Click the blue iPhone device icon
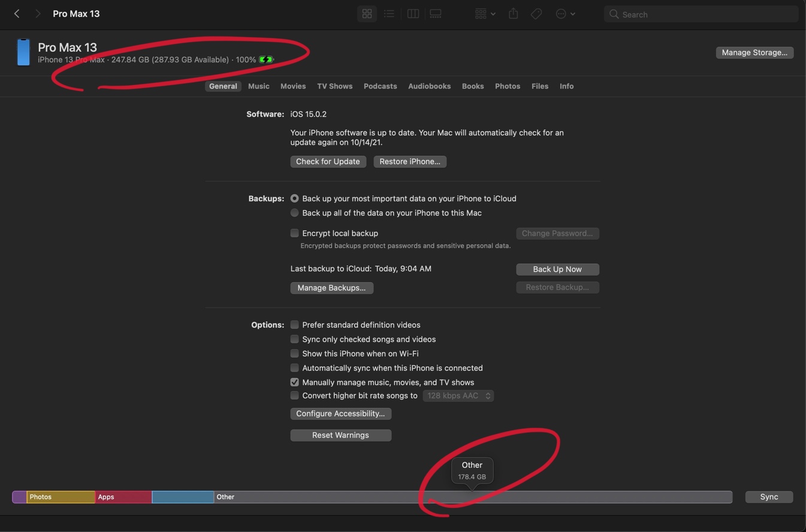The height and width of the screenshot is (532, 806). coord(23,52)
